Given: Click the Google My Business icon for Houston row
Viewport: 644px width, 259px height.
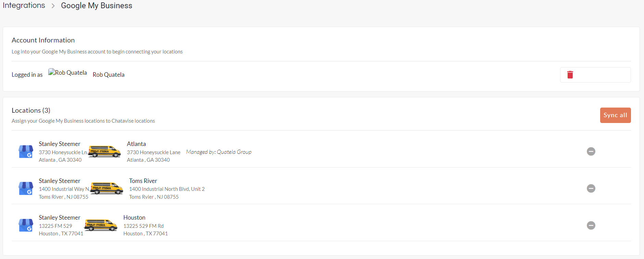Looking at the screenshot, I should [26, 225].
